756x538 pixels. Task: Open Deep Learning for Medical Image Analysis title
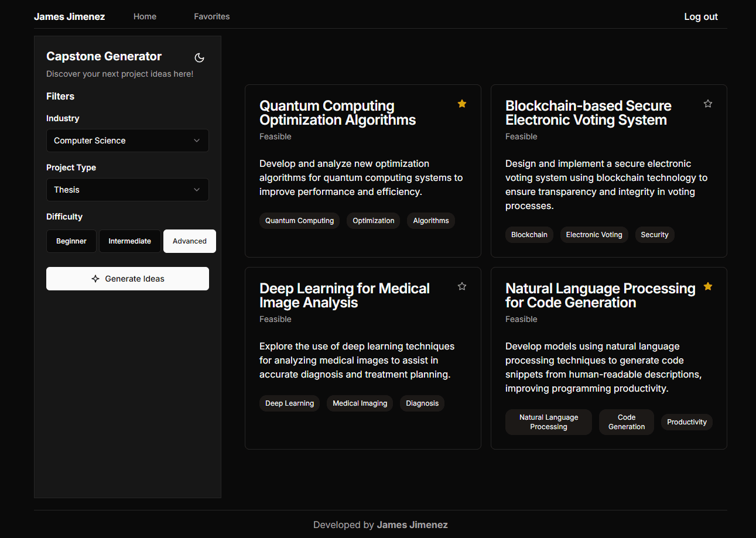(x=344, y=296)
